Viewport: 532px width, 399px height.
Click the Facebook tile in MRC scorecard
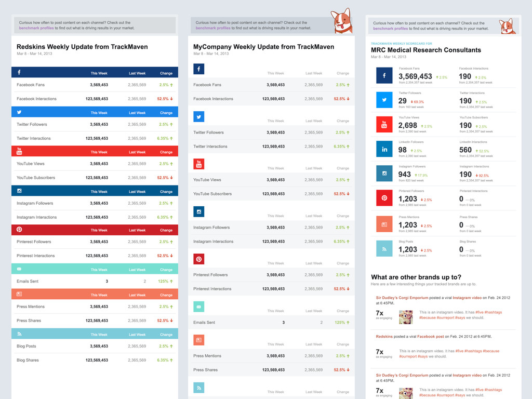(384, 75)
